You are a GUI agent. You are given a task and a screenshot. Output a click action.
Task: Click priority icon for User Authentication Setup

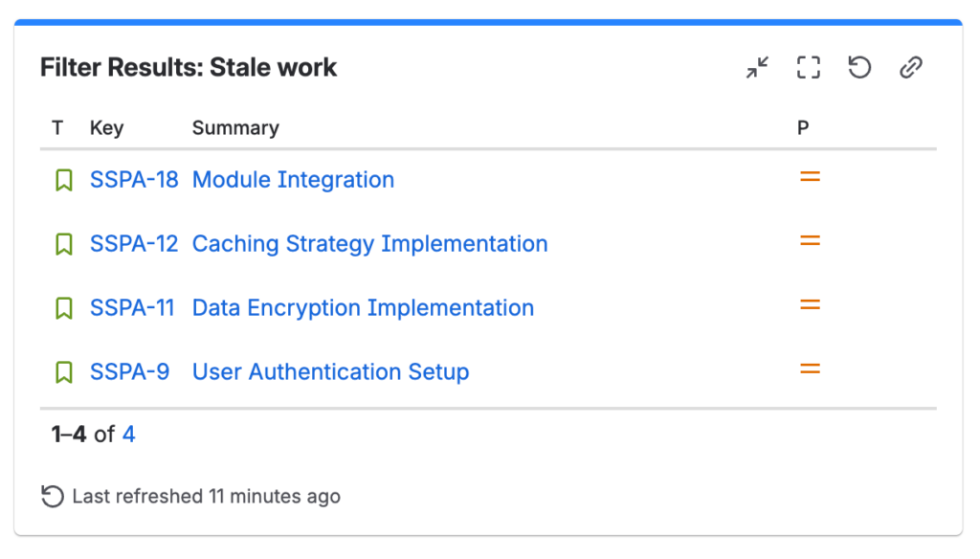coord(810,369)
